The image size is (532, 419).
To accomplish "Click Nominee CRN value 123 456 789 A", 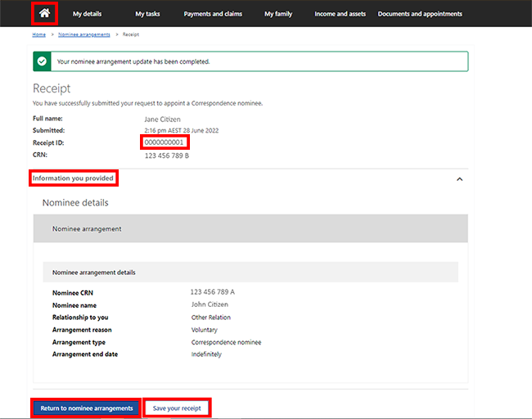I will coord(213,292).
